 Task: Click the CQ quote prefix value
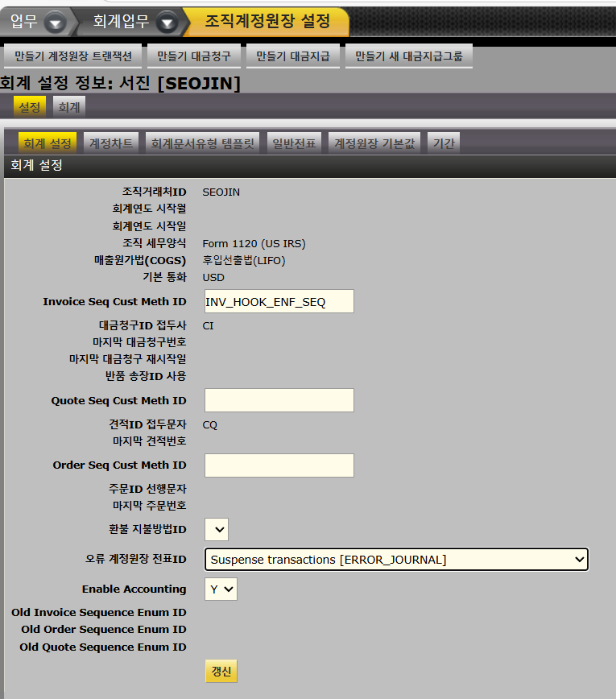[210, 425]
